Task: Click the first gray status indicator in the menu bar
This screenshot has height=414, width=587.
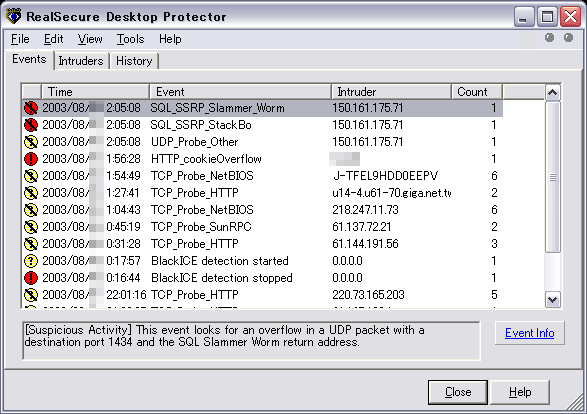Action: (549, 37)
